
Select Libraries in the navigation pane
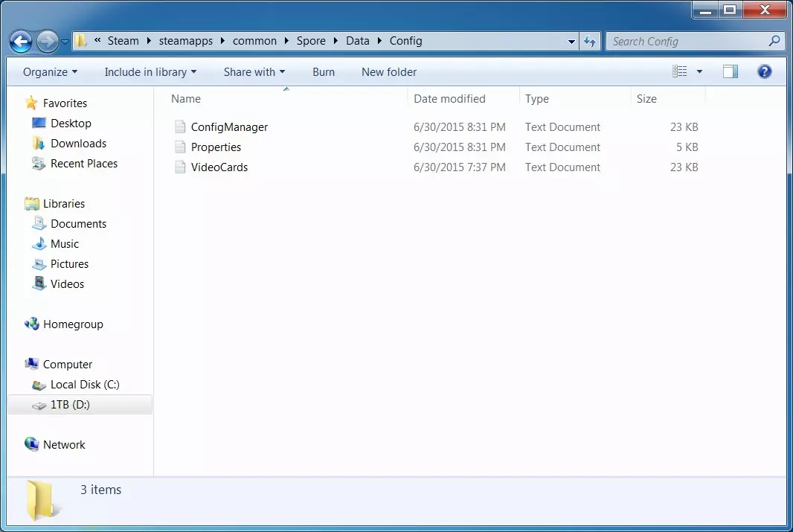64,204
